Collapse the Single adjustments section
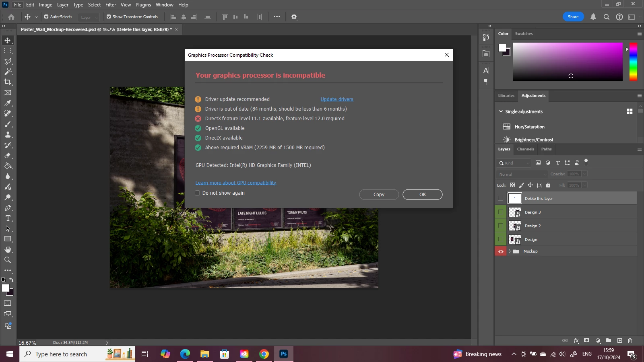Screen dimensions: 644x362 [501, 111]
